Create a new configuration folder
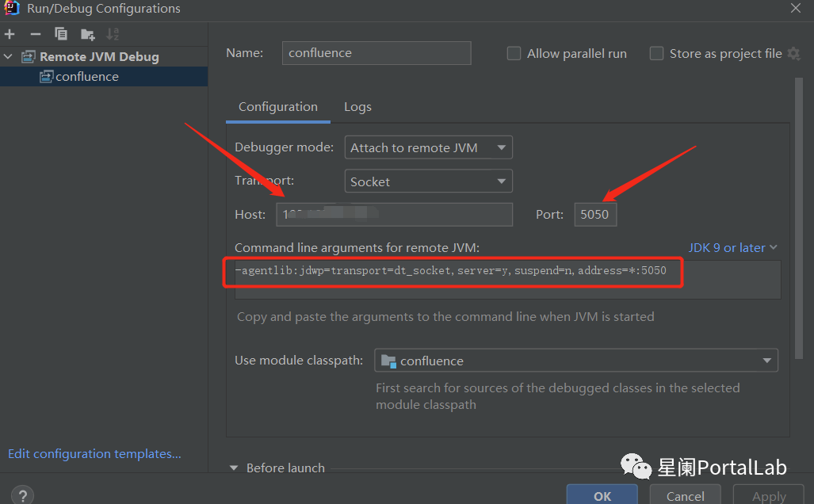814x504 pixels. click(87, 34)
